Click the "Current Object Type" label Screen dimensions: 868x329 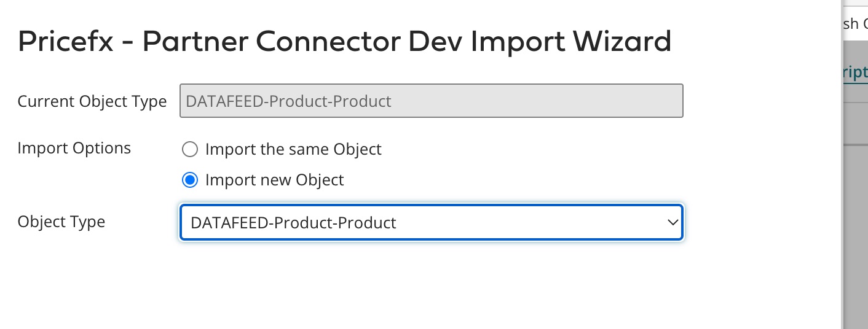pyautogui.click(x=92, y=101)
